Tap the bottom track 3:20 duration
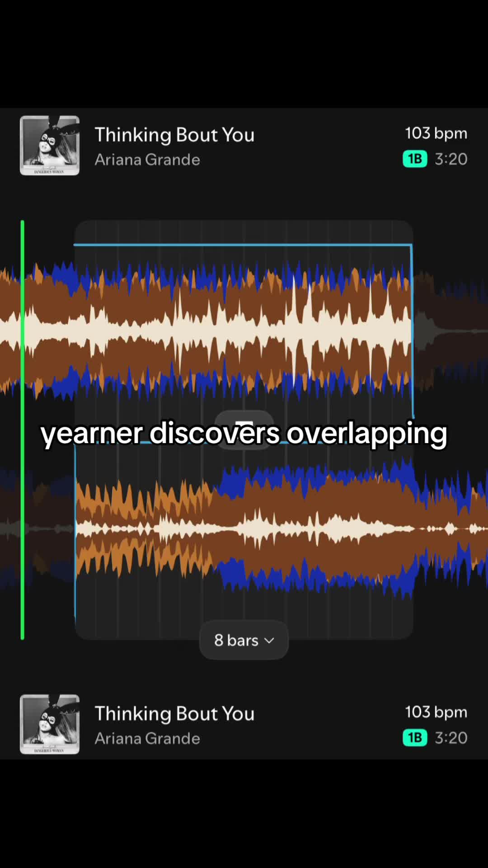This screenshot has height=868, width=488. tap(451, 738)
